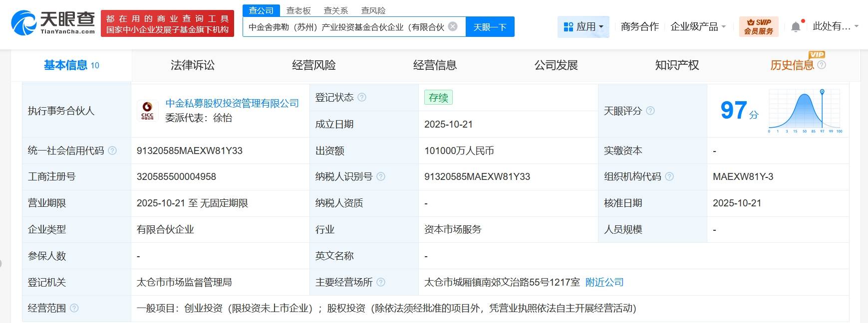Click the SVIP member service badge
The height and width of the screenshot is (323, 868).
click(x=758, y=27)
